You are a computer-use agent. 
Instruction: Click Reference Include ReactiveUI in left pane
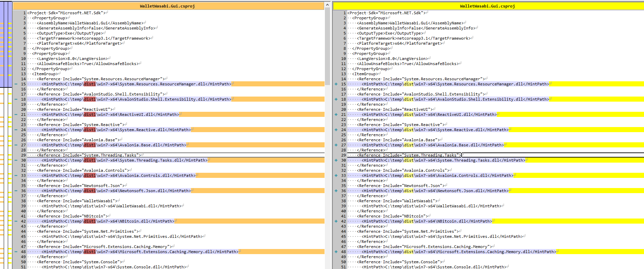(x=75, y=109)
